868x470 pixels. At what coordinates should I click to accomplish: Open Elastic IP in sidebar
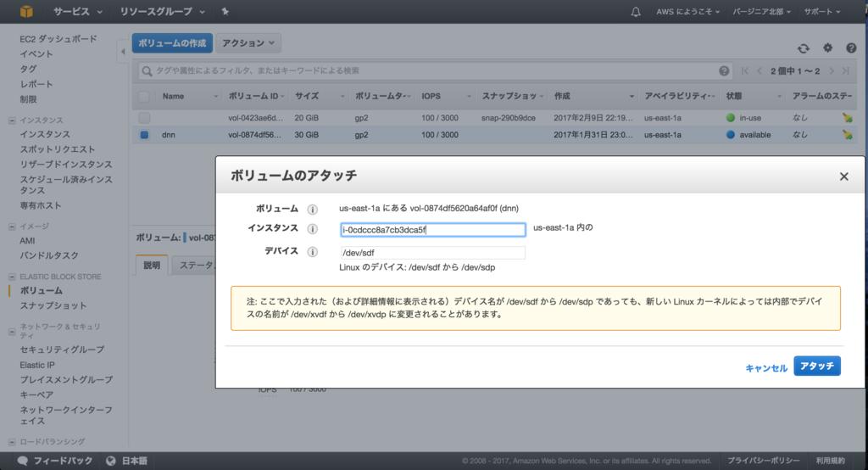(37, 366)
